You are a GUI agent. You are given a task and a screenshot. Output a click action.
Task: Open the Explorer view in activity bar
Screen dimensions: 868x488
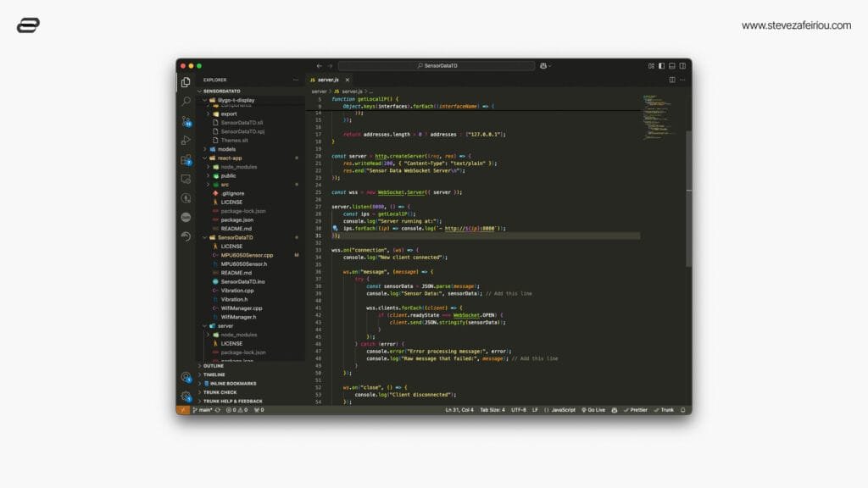[186, 82]
